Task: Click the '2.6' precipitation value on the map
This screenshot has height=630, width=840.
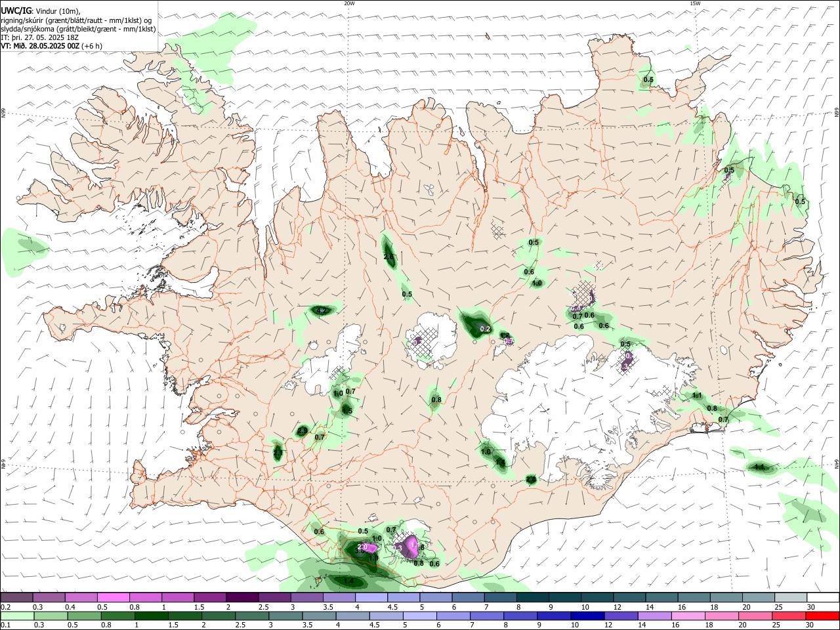Action: coord(388,257)
